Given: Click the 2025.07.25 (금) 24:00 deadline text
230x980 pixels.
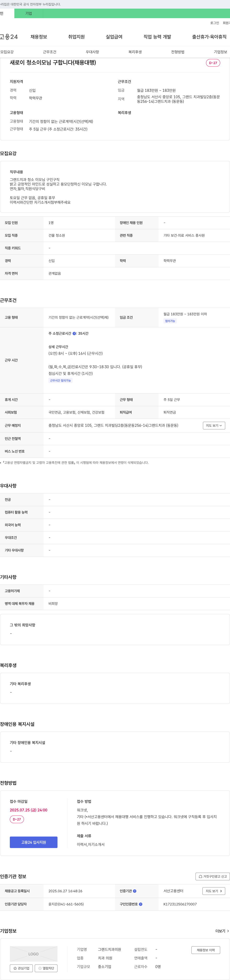Looking at the screenshot, I should point(29,810).
